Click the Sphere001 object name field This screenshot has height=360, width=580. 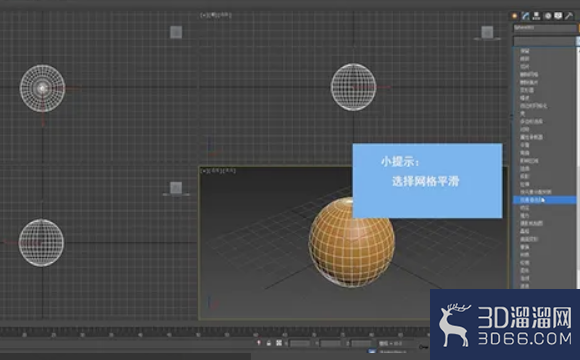coord(544,28)
